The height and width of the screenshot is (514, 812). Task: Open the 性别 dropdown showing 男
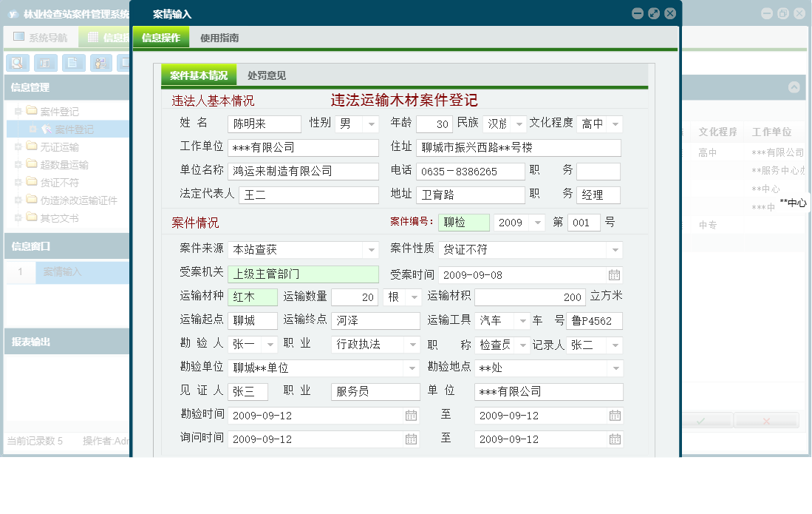coord(372,124)
